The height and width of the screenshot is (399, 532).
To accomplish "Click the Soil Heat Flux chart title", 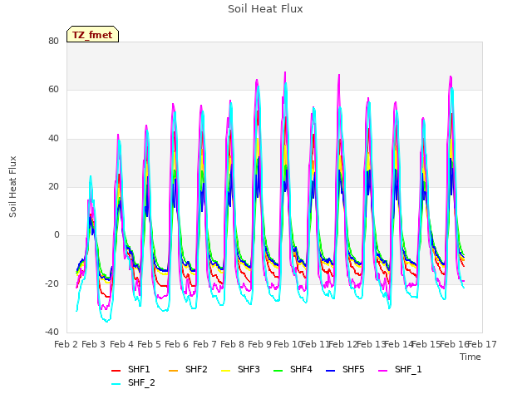I will 265,9.
